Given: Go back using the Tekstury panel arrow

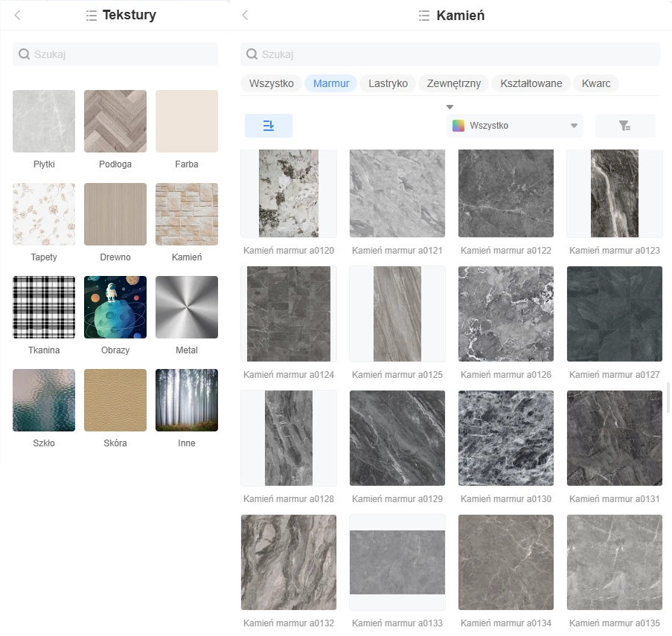Looking at the screenshot, I should pyautogui.click(x=17, y=15).
